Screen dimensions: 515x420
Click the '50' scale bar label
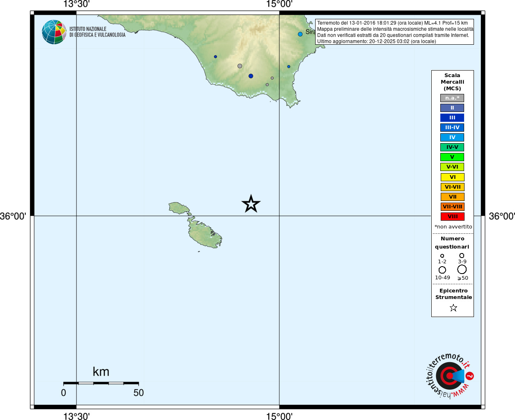[139, 393]
